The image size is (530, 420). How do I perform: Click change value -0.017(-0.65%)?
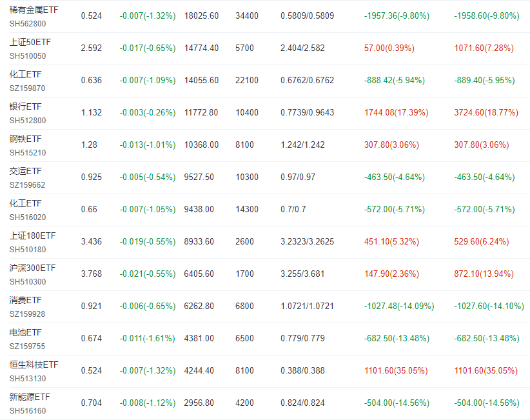[x=148, y=48]
